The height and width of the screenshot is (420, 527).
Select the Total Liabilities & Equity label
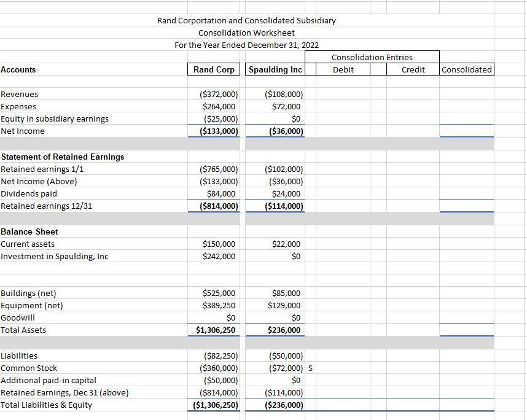coord(46,405)
